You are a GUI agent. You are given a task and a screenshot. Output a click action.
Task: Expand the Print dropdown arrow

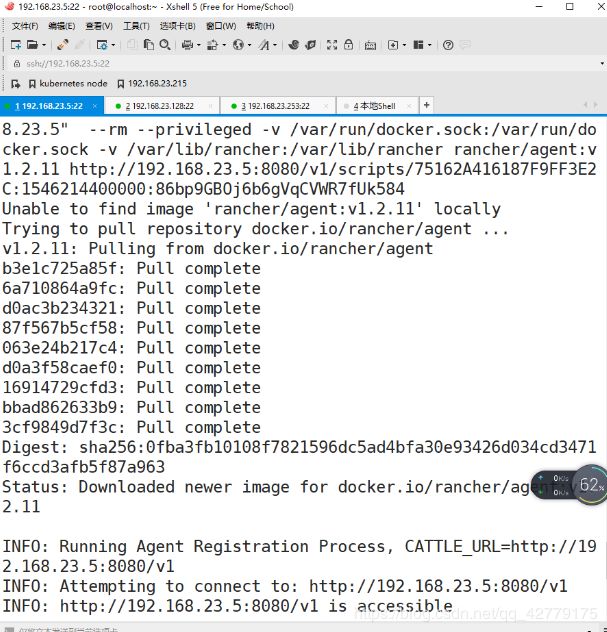pyautogui.click(x=199, y=45)
